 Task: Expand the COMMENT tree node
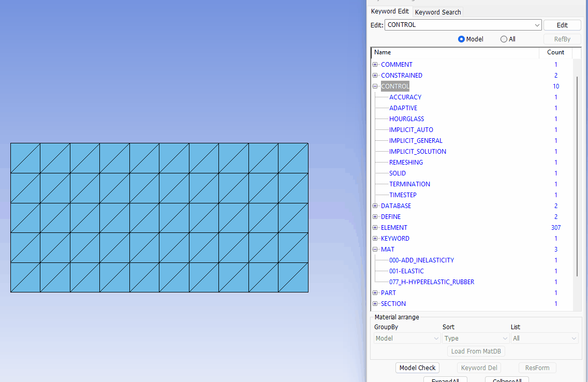pos(375,65)
